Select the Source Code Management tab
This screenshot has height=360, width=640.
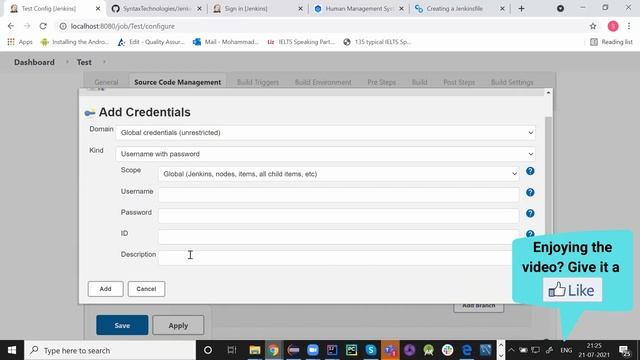coord(178,82)
